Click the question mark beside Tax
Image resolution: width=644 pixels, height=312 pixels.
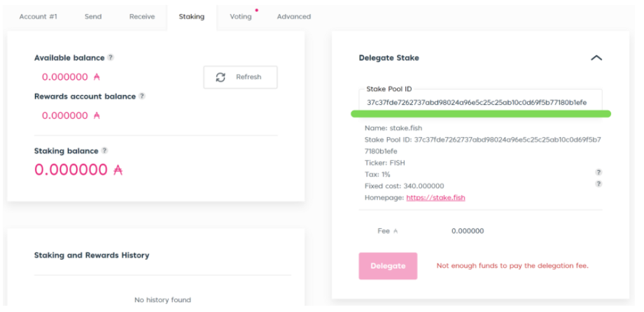598,172
